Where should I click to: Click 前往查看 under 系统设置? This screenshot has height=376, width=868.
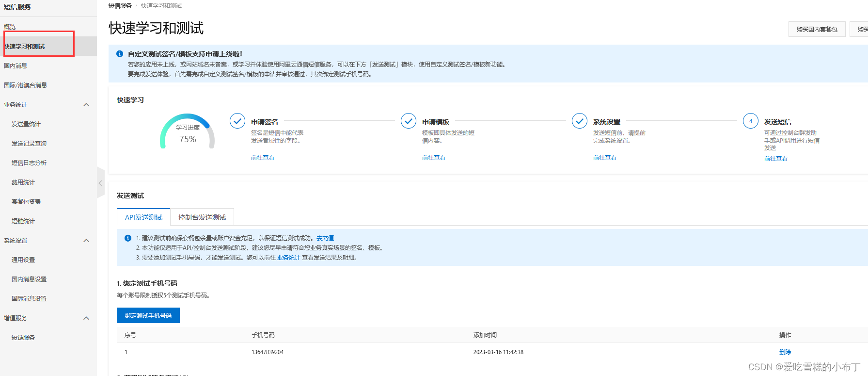pyautogui.click(x=605, y=158)
